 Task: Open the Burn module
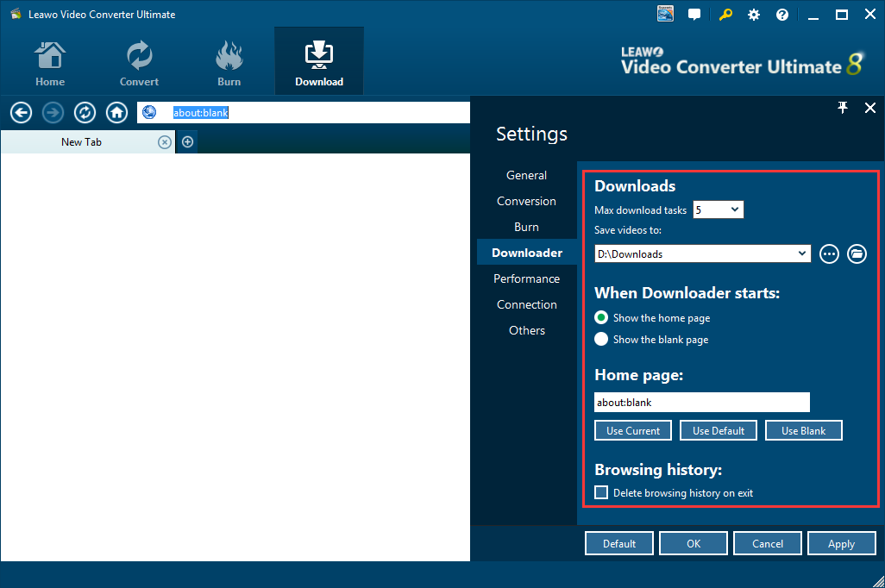(229, 64)
